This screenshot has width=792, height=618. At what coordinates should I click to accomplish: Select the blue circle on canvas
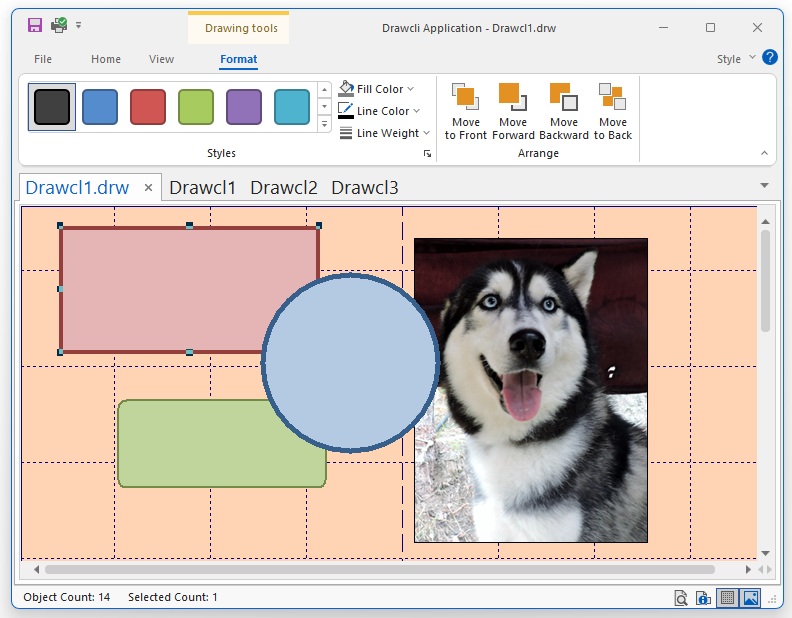click(x=350, y=363)
